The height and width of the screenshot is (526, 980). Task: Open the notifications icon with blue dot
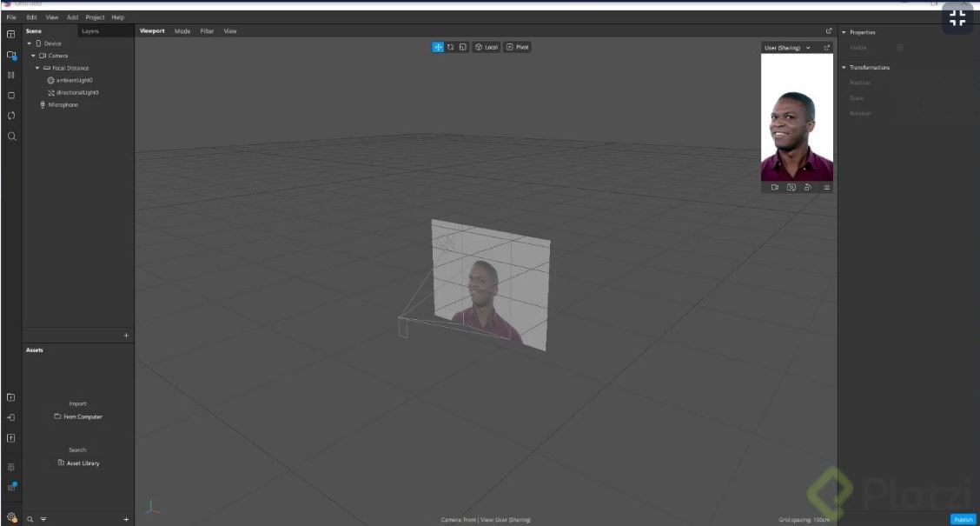point(11,487)
